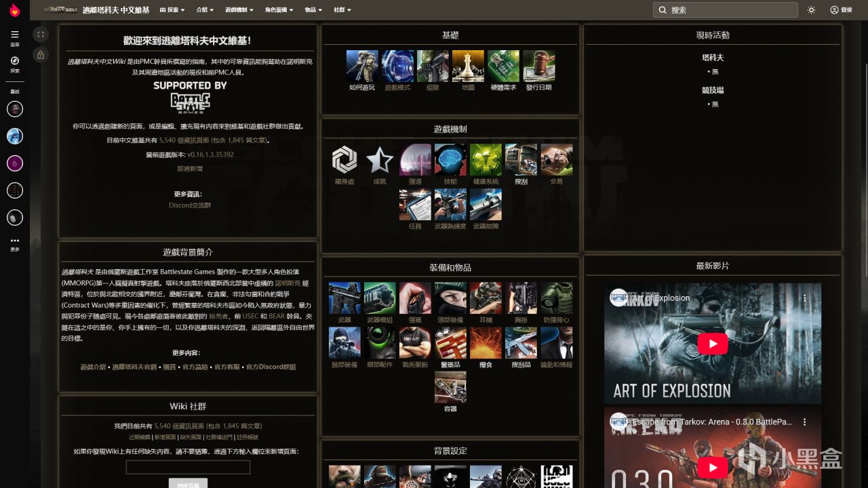Viewport: 868px width, 488px height.
Task: Open the 更多 three-dots sidebar menu
Action: pos(15,244)
